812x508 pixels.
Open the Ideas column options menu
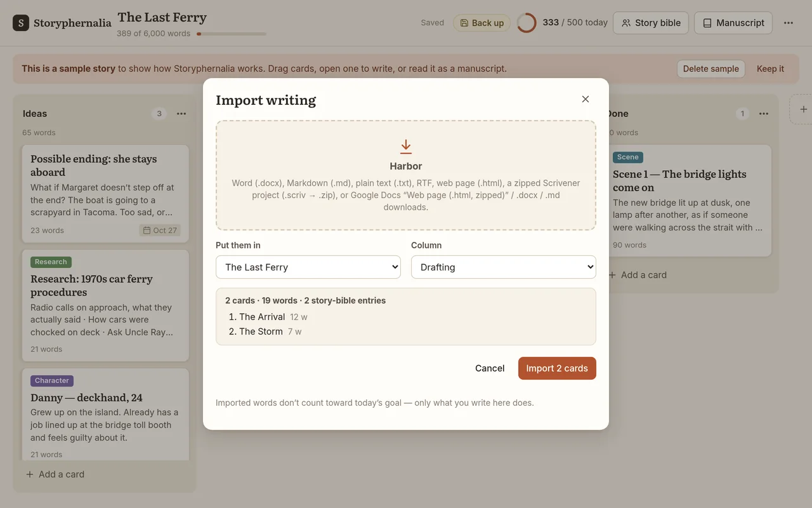(181, 114)
